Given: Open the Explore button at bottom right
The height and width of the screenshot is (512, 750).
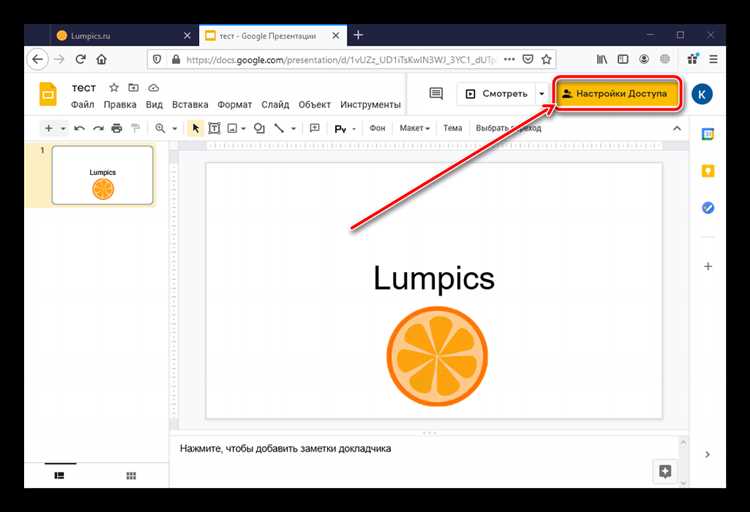Looking at the screenshot, I should click(665, 471).
